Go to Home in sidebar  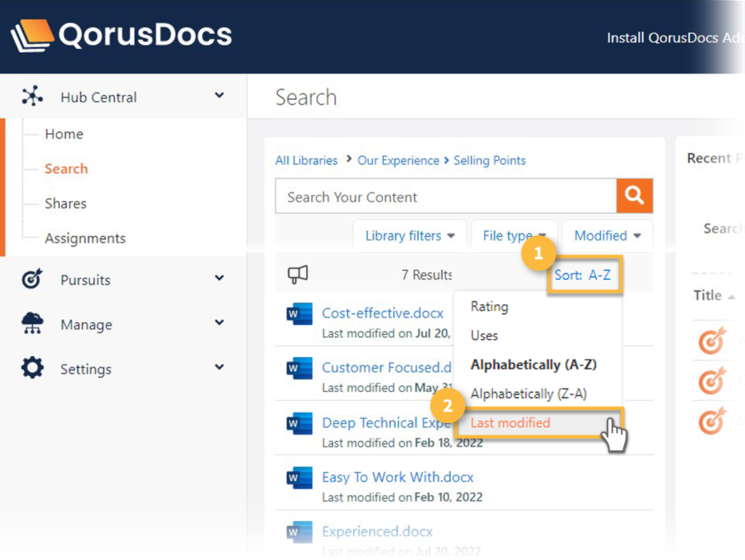64,134
